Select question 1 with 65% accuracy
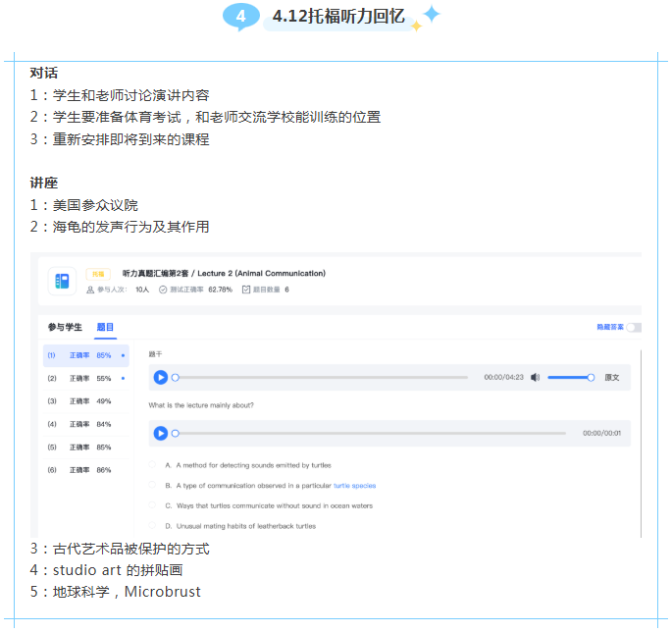 coord(86,355)
